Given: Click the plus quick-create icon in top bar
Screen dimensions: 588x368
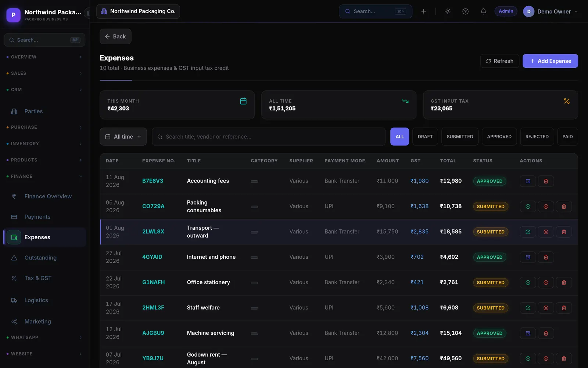Looking at the screenshot, I should point(424,11).
